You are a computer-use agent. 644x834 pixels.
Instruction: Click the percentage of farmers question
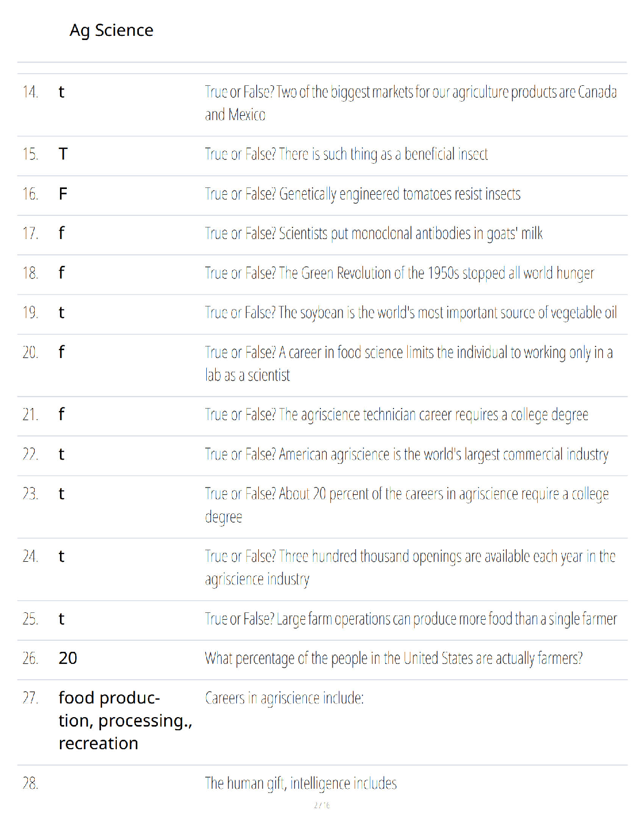pos(394,659)
